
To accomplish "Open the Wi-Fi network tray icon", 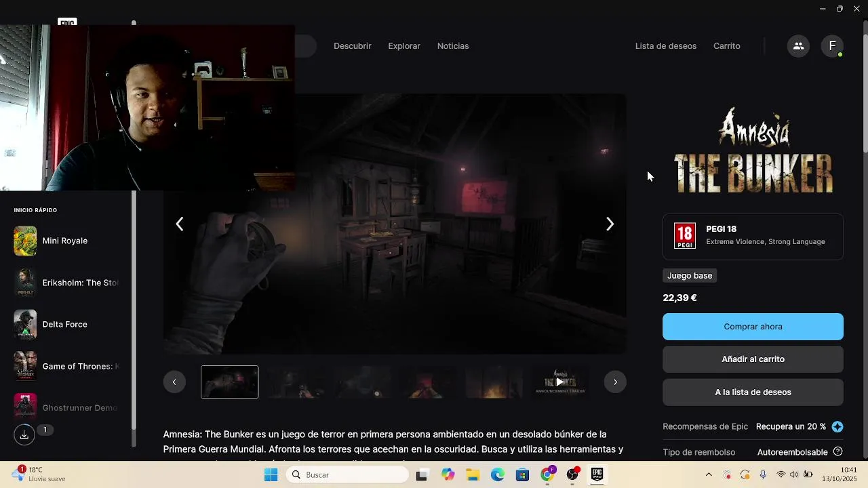I will point(781,474).
